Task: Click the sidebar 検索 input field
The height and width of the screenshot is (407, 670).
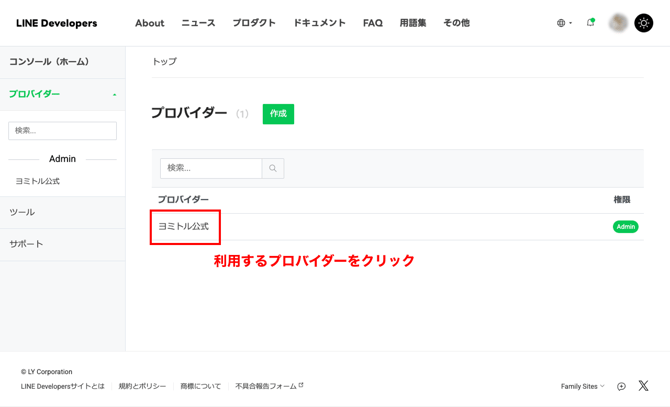Action: 62,131
